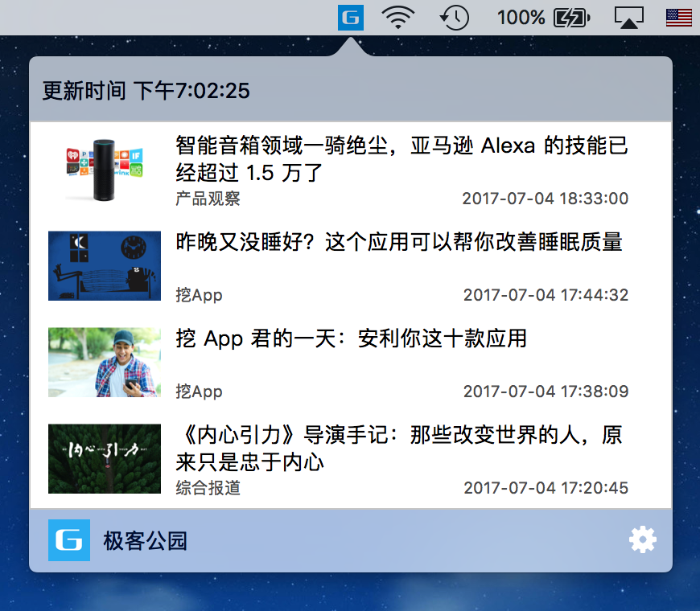This screenshot has height=611, width=700.
Task: Click 挖App label dated 17:38:09
Action: click(x=199, y=392)
